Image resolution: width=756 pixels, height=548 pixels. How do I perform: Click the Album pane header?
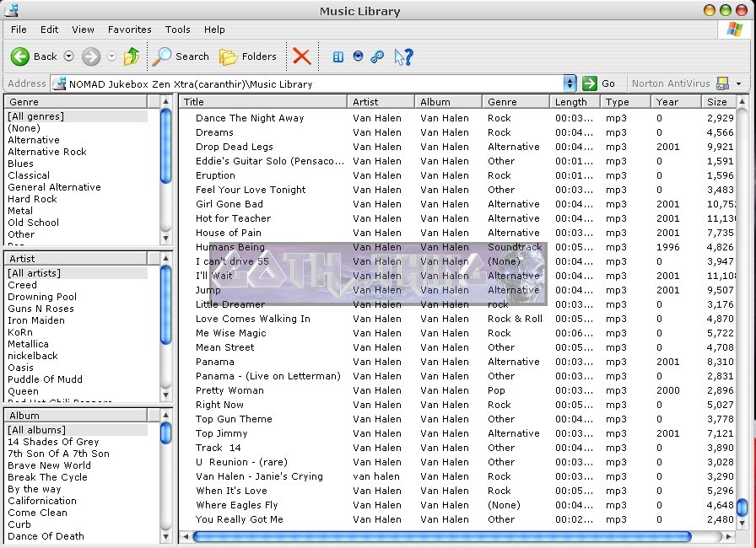click(76, 415)
